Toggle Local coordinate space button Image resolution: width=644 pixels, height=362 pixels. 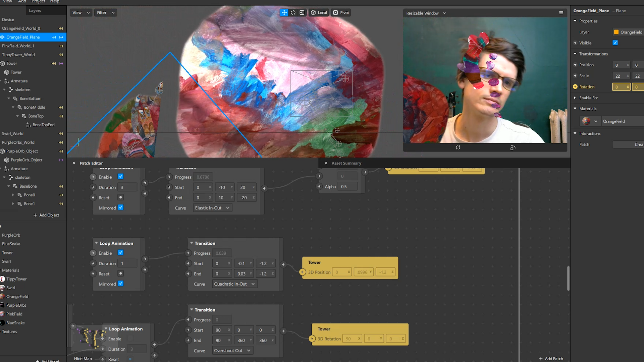point(319,13)
